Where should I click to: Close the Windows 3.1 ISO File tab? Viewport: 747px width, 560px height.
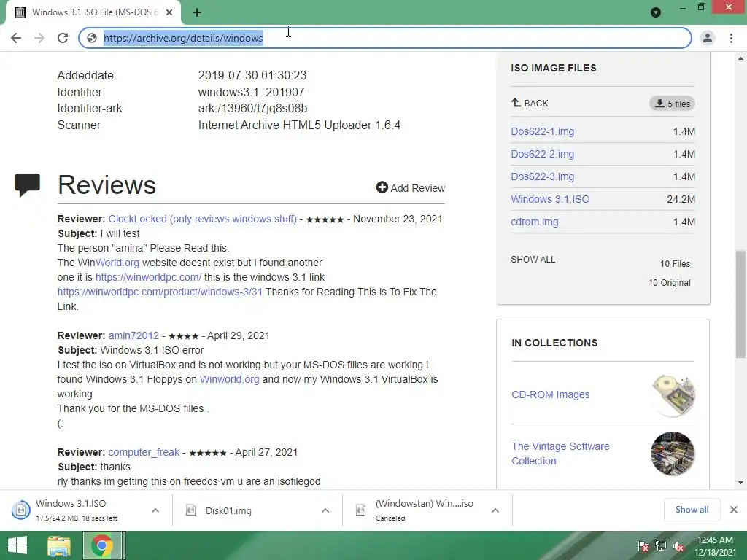tap(169, 12)
